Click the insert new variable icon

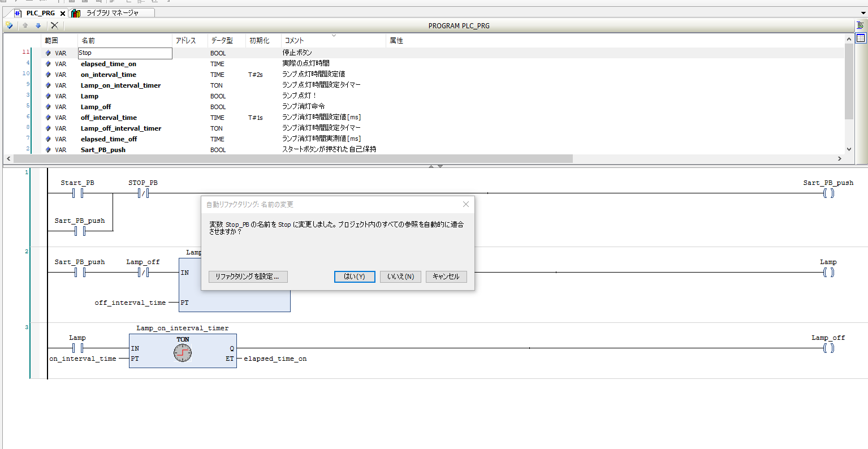[9, 25]
